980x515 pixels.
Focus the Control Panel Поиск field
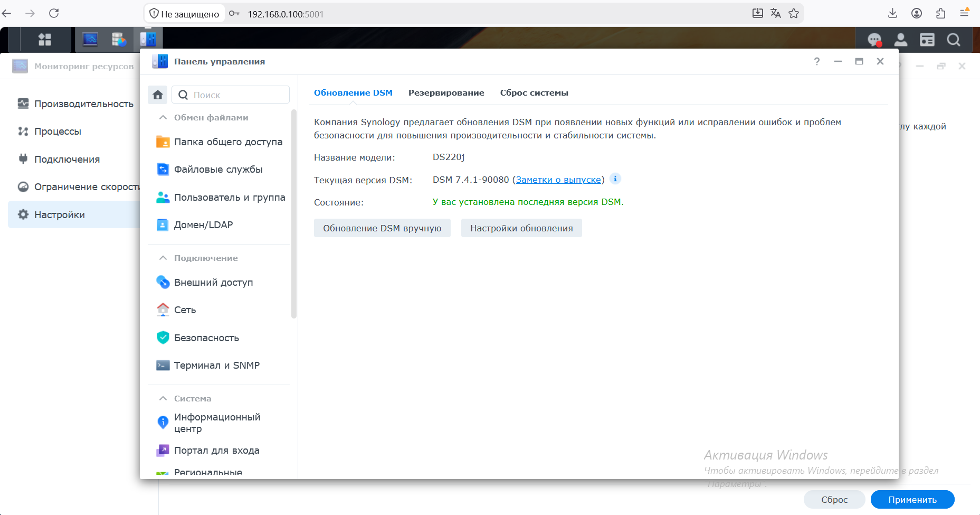pyautogui.click(x=231, y=95)
